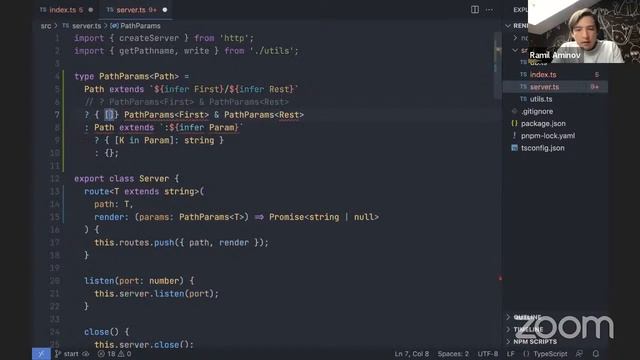Click the 'src' breadcrumb segment
640x360 pixels.
click(x=46, y=26)
